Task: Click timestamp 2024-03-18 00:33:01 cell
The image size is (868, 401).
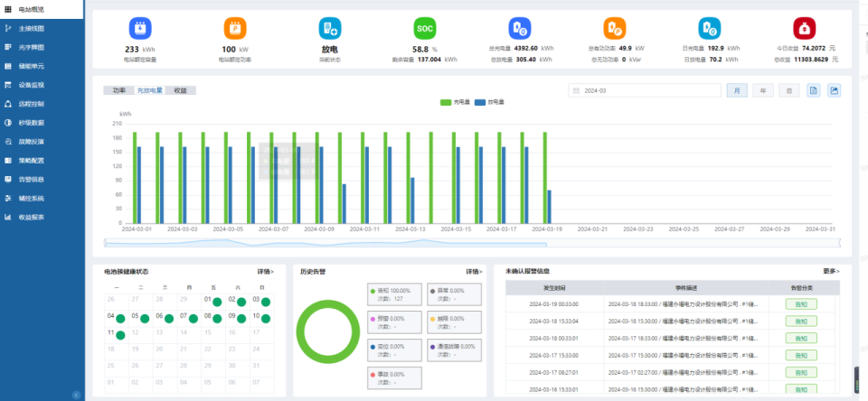Action: [554, 339]
